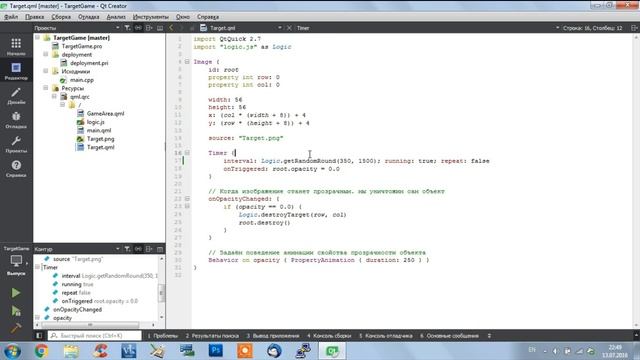The image size is (640, 360).
Task: Click in the quick search (Ctrl+K) field
Action: coord(95,336)
